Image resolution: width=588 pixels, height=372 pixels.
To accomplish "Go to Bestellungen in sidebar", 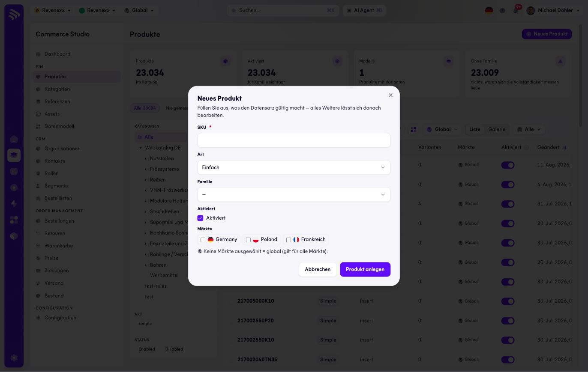I will (x=59, y=221).
